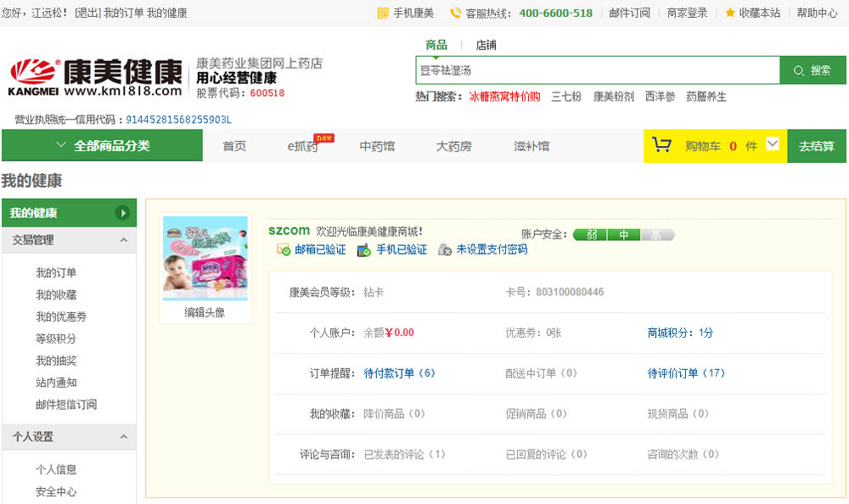Click the payment password lock icon
849x504 pixels.
click(x=445, y=249)
